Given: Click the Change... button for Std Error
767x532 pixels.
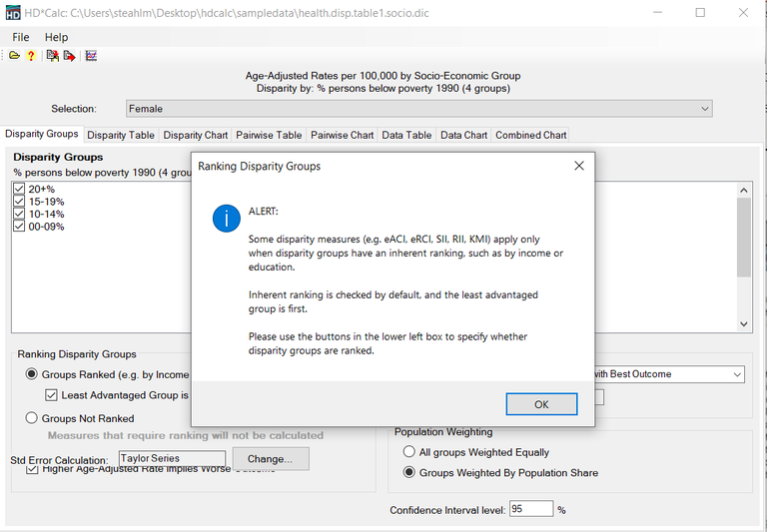Looking at the screenshot, I should [x=271, y=459].
